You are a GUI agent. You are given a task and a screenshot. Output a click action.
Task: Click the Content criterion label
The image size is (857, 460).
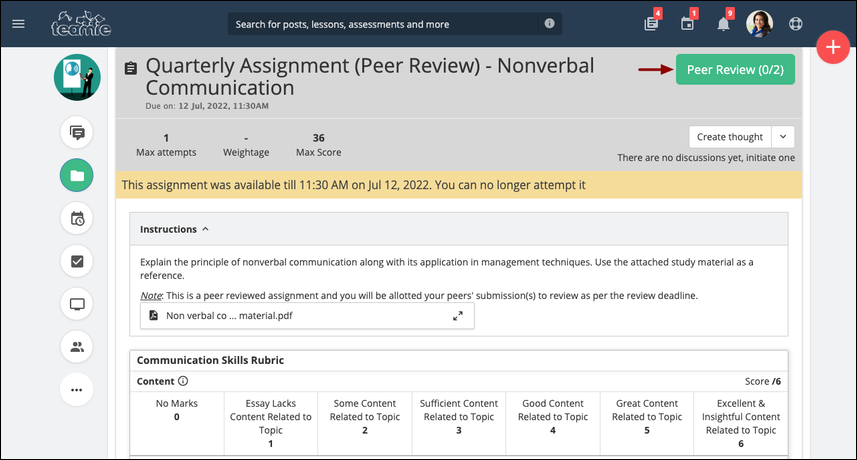coord(155,381)
